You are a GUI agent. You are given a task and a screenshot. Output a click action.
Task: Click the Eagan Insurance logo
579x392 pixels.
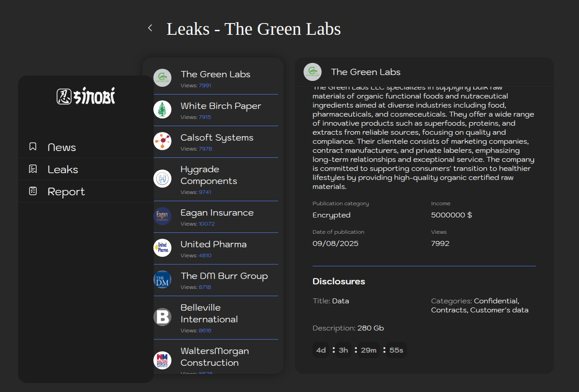(162, 216)
